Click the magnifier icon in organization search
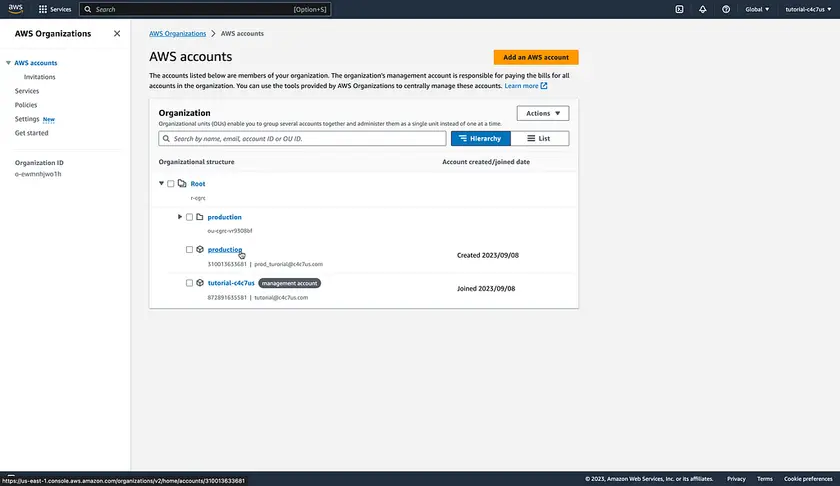 coord(166,138)
